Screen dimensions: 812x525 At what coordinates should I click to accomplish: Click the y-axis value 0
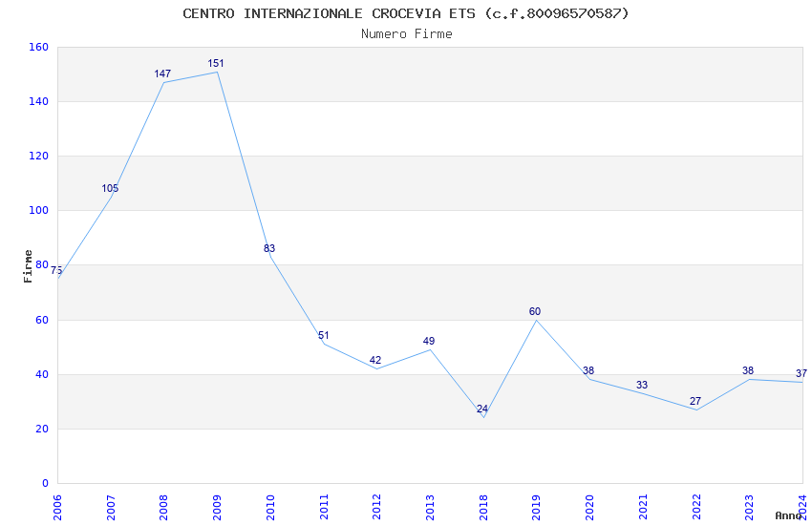pyautogui.click(x=46, y=483)
